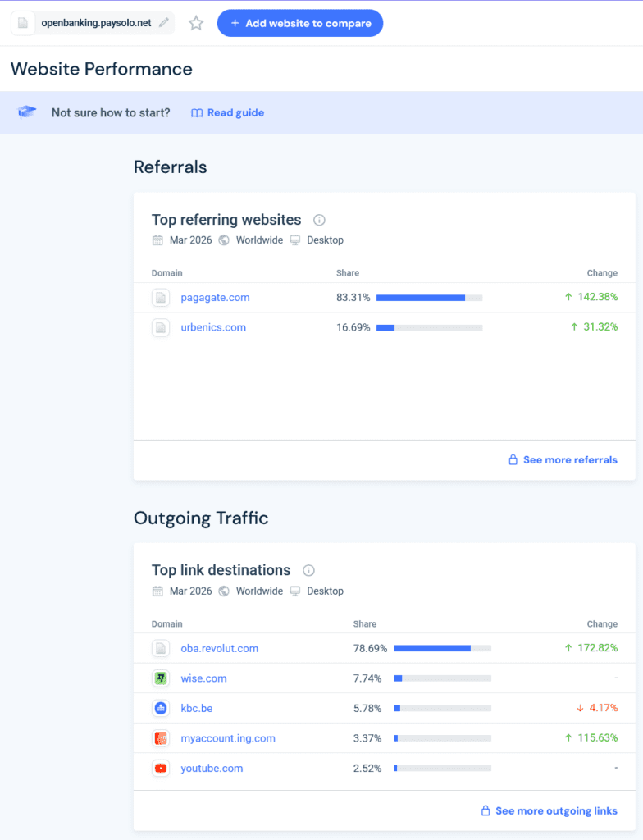This screenshot has width=643, height=840.
Task: Open youtube.com destination link
Action: [x=212, y=768]
